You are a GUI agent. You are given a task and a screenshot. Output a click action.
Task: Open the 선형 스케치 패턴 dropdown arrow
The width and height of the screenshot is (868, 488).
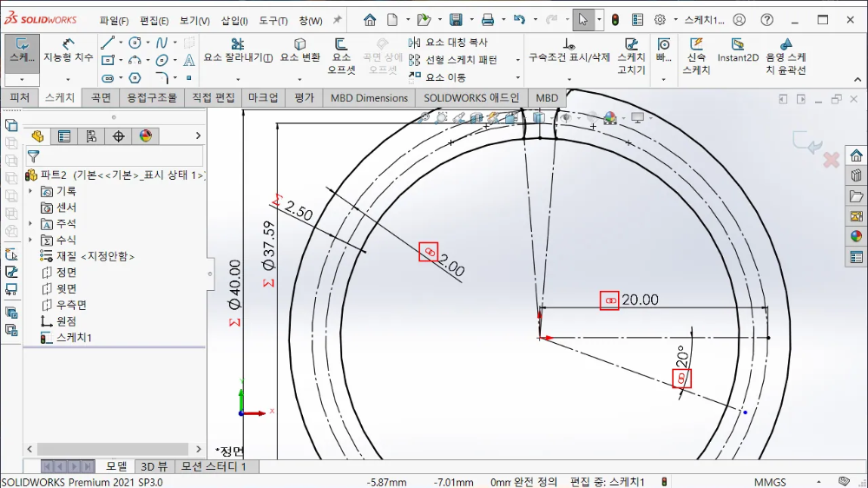517,60
